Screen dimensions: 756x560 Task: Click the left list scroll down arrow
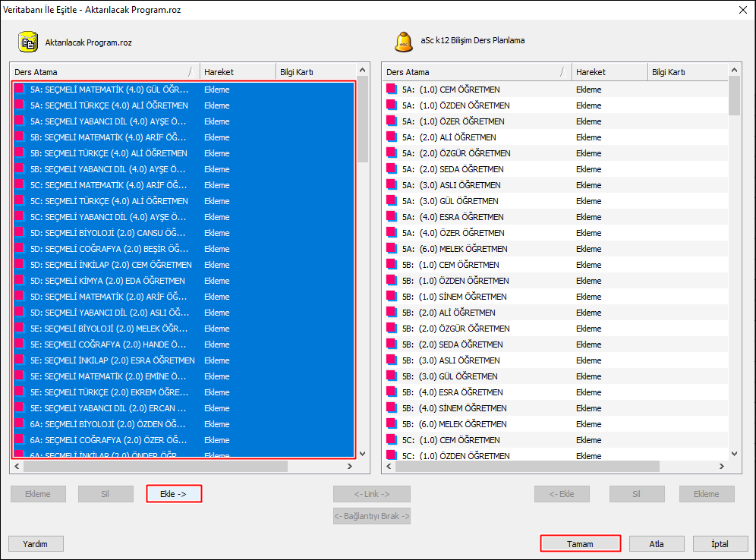(x=363, y=454)
